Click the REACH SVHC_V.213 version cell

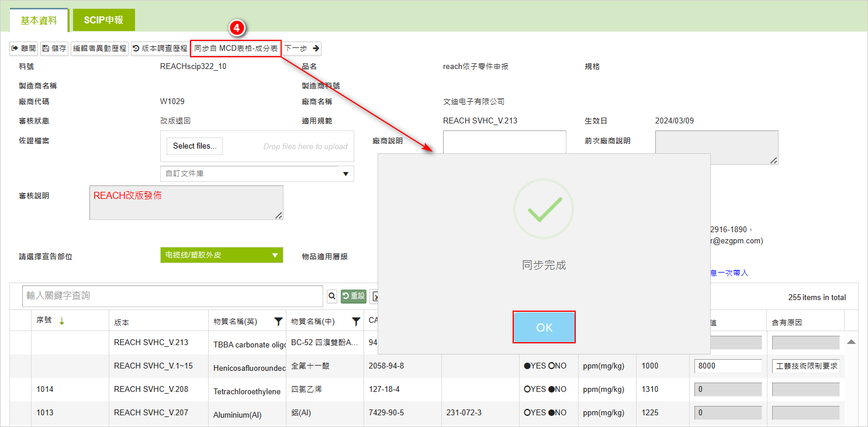click(151, 343)
